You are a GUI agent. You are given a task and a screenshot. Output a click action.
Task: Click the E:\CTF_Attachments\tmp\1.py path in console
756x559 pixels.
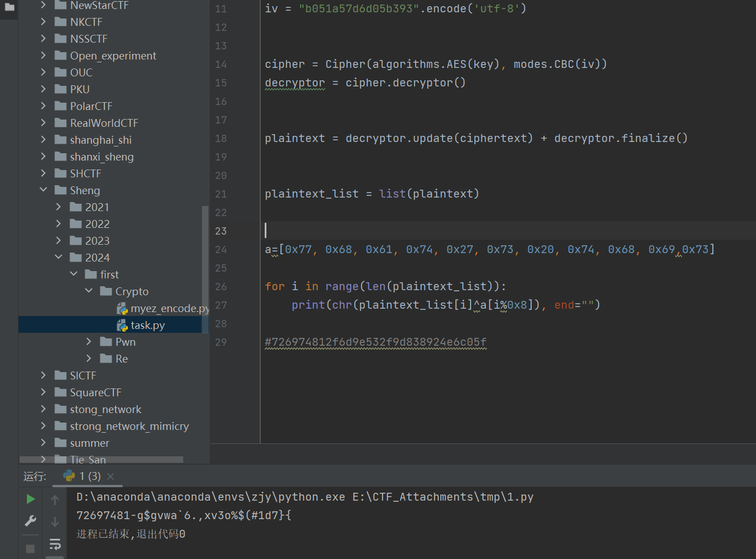(442, 497)
